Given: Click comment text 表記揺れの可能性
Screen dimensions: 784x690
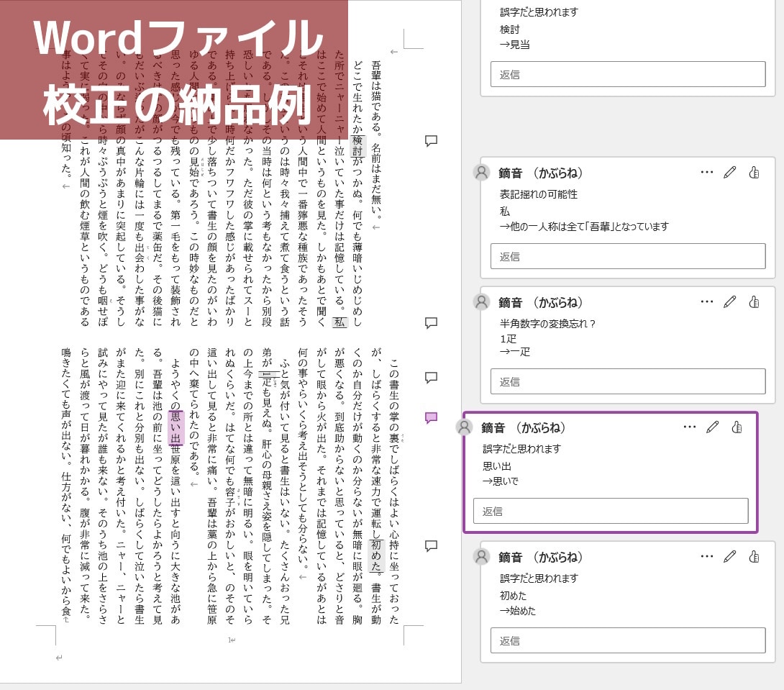Looking at the screenshot, I should click(539, 194).
